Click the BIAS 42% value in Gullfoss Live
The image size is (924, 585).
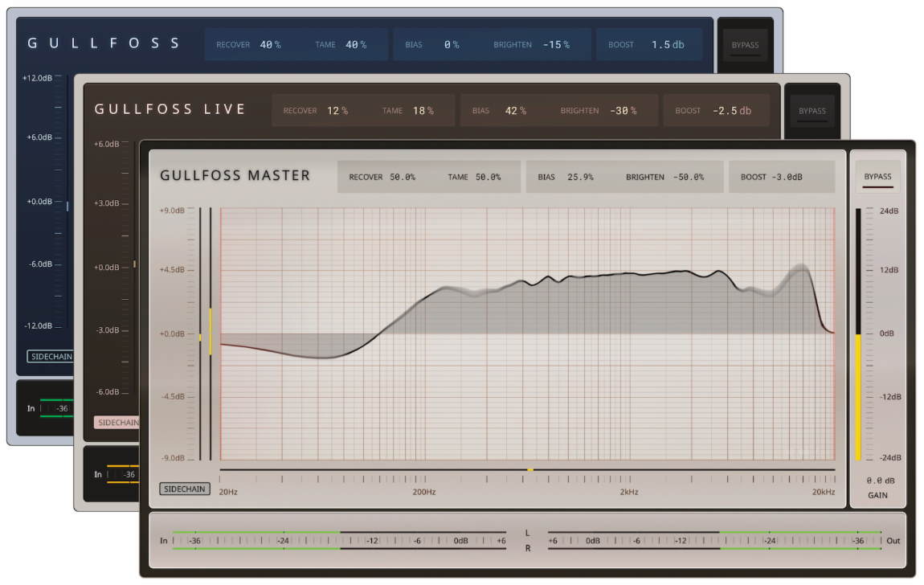click(x=515, y=111)
